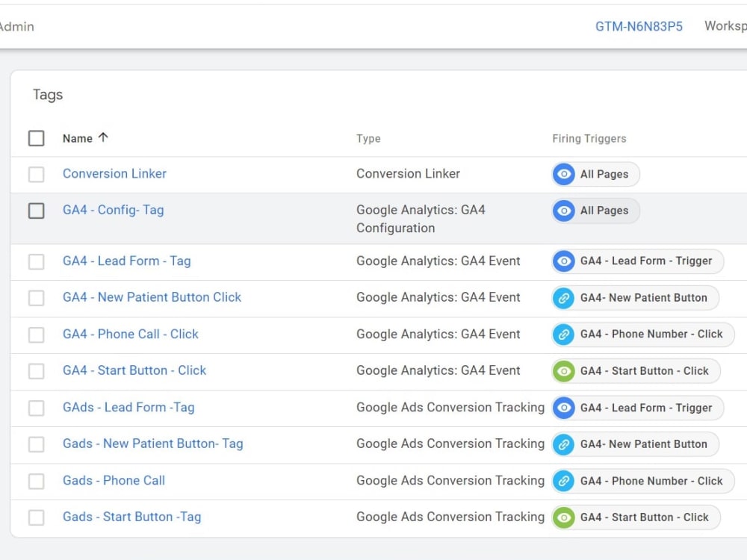
Task: Click green eye icon in Gads - Start Button -Tag row
Action: 563,517
